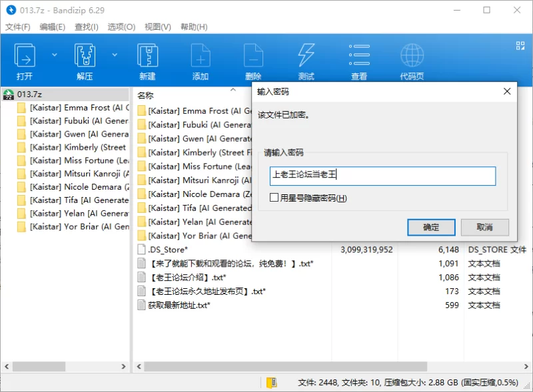Screen dimensions: 533x392
Task: Click the file list horizontal scrollbar thumb
Action: click(286, 367)
